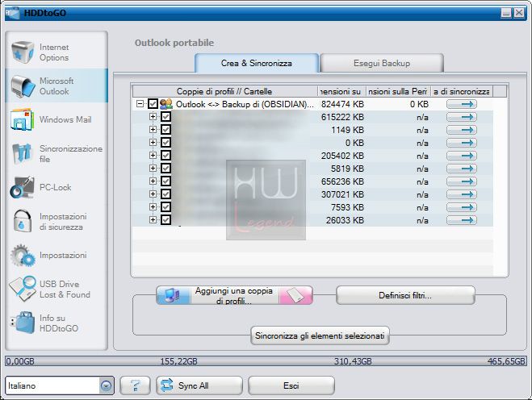
Task: Click sync direction arrow for 307021 KB row
Action: [462, 194]
